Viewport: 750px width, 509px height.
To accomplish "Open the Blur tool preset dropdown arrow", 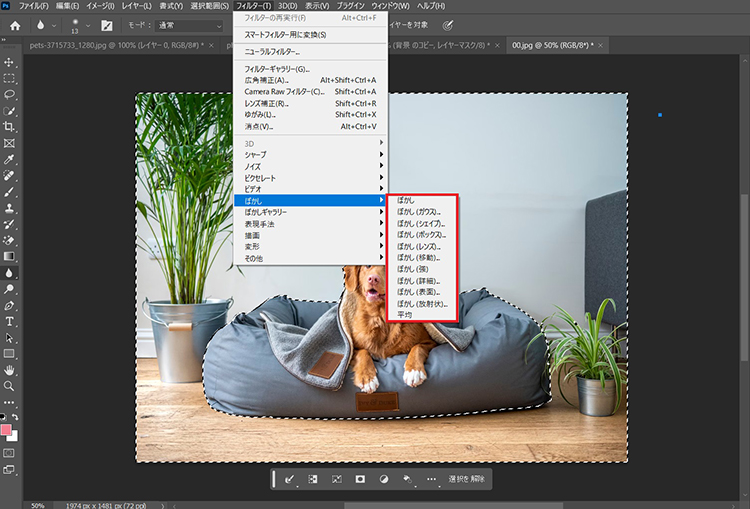I will tap(54, 26).
